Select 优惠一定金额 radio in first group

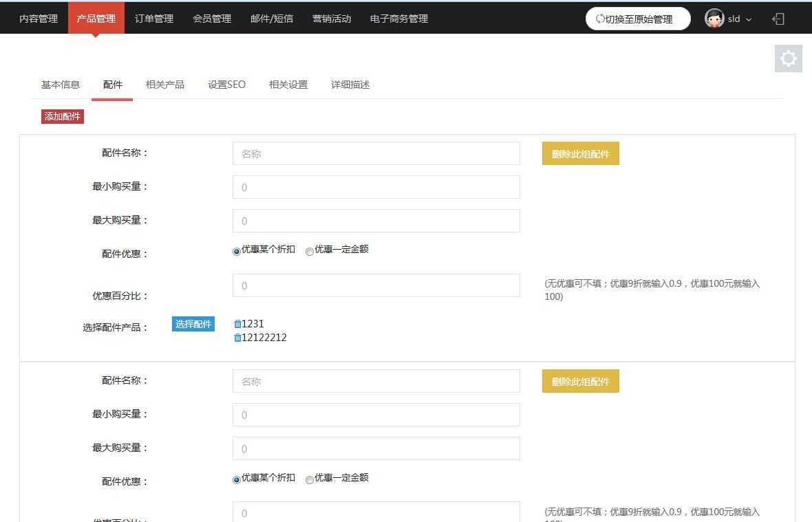pyautogui.click(x=309, y=252)
